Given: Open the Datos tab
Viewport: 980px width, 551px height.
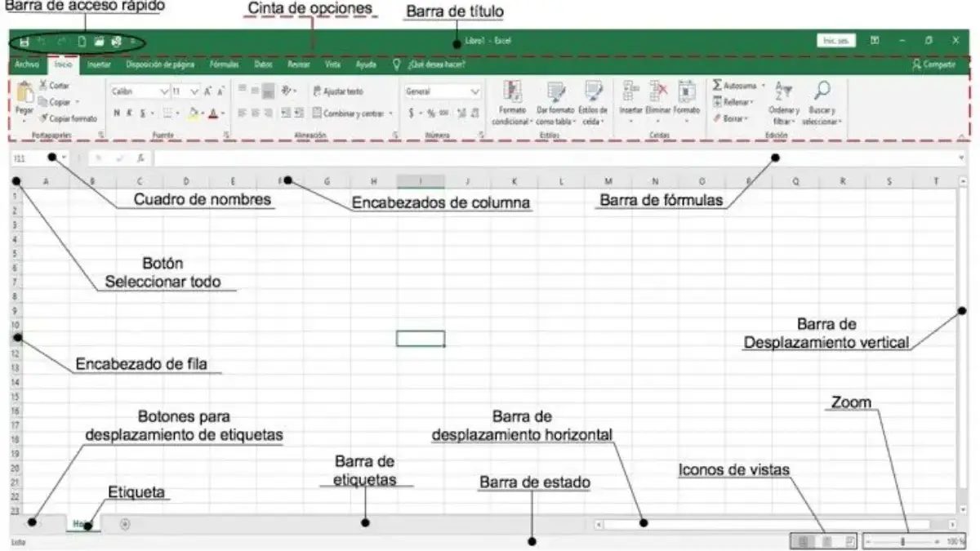Looking at the screenshot, I should (264, 64).
